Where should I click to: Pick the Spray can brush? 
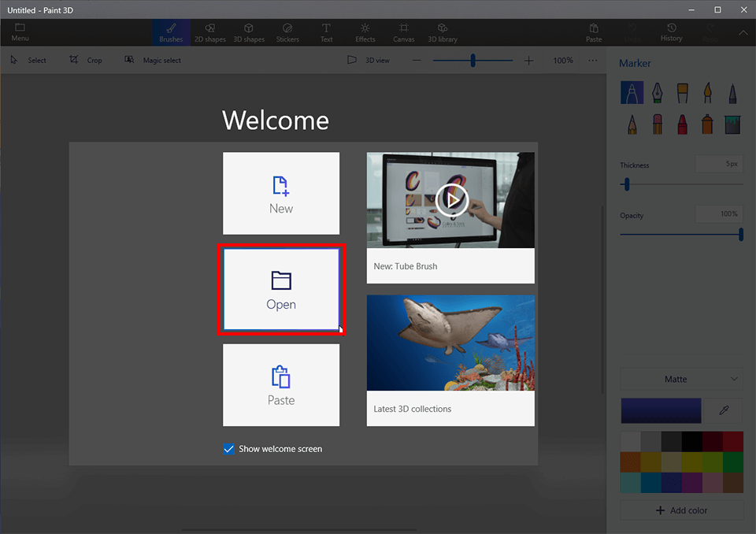tap(707, 124)
